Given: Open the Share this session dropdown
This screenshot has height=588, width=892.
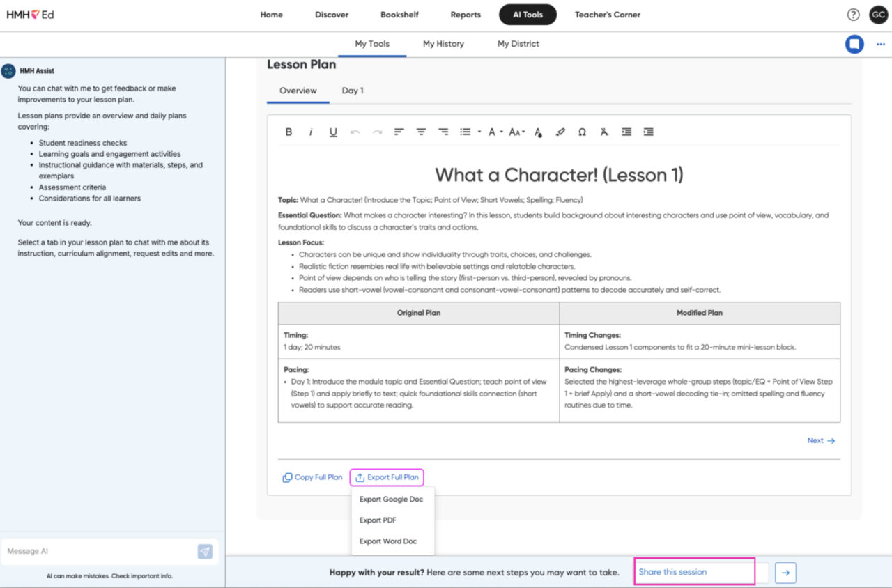Looking at the screenshot, I should click(x=701, y=573).
